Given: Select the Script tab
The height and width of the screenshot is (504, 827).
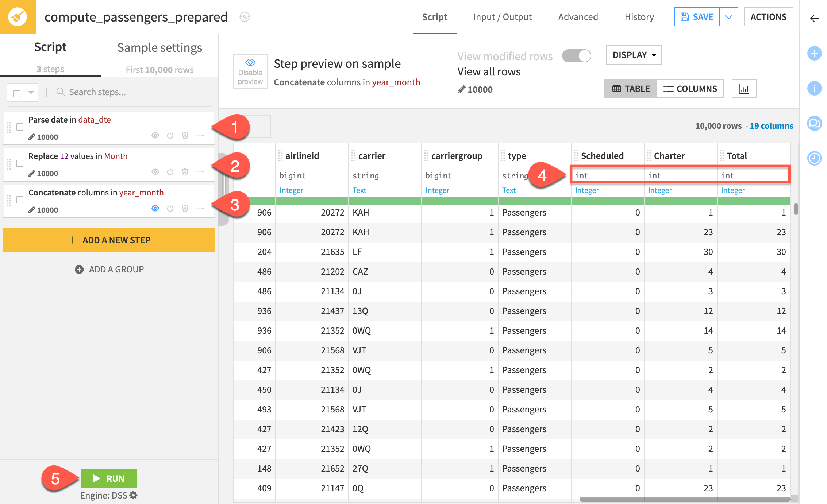Looking at the screenshot, I should (x=434, y=16).
